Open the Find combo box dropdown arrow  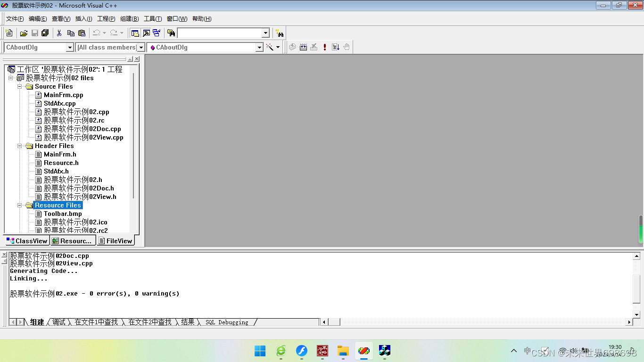[265, 33]
